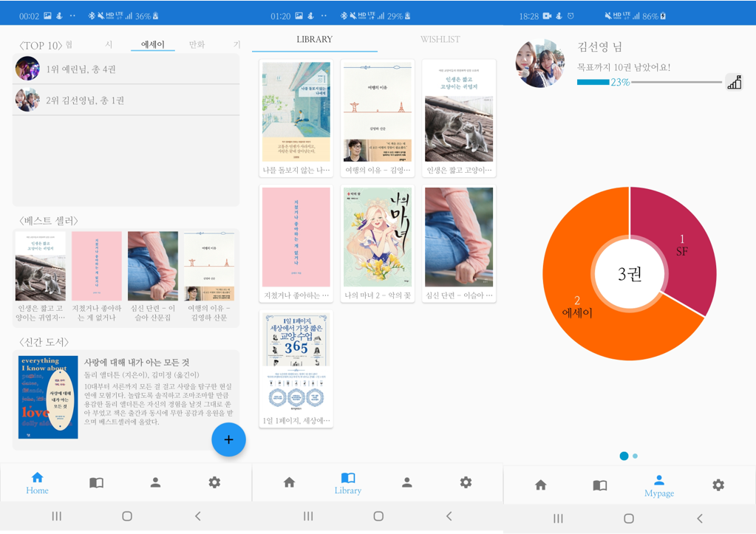Image resolution: width=756 pixels, height=534 pixels.
Task: Open the gear settings icon on the Mypage screen
Action: pos(718,485)
